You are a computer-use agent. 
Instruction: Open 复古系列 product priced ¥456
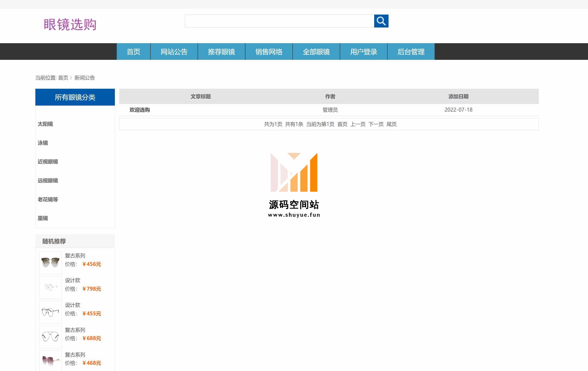[75, 255]
